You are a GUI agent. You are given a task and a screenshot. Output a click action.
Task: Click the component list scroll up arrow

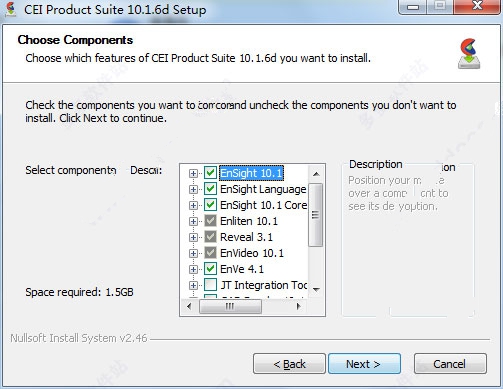(x=316, y=174)
